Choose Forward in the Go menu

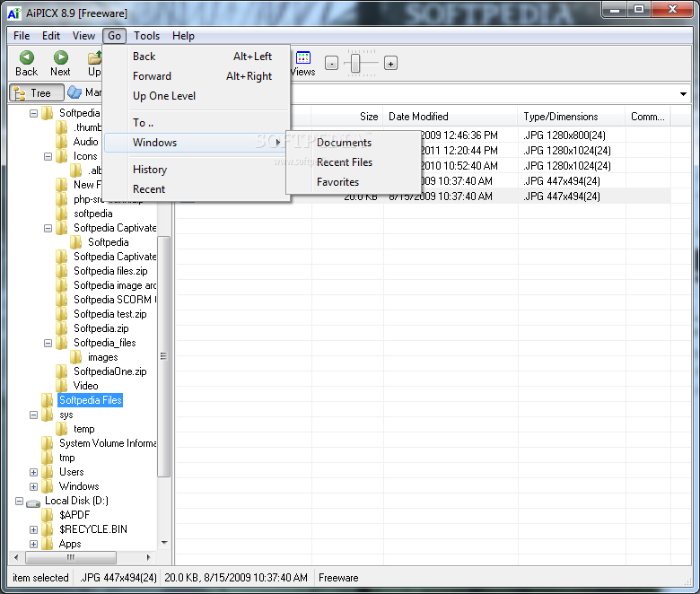(197, 76)
